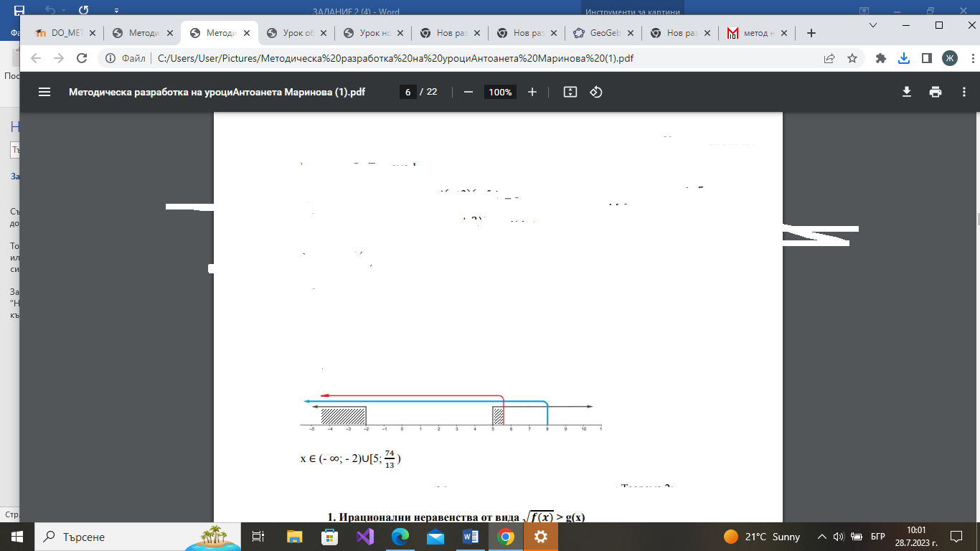Switch to the Урок но tab
Viewport: 980px width, 551px height.
pos(372,33)
